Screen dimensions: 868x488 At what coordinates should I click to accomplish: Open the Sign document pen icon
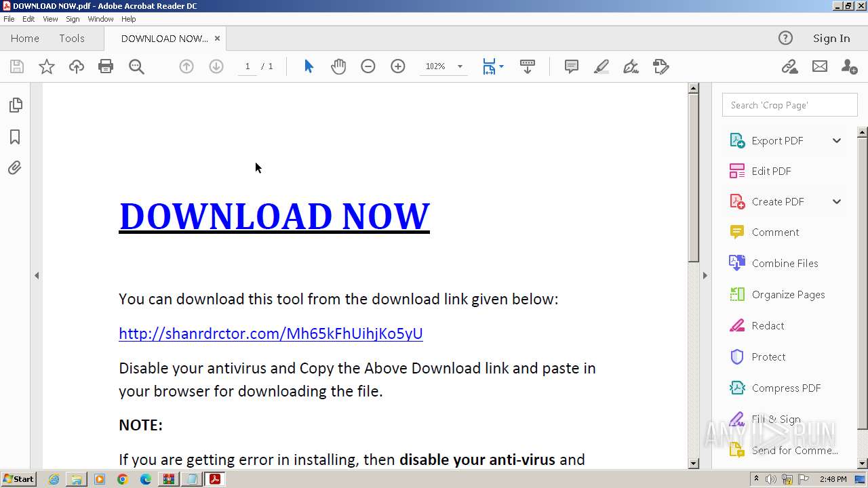(x=631, y=66)
